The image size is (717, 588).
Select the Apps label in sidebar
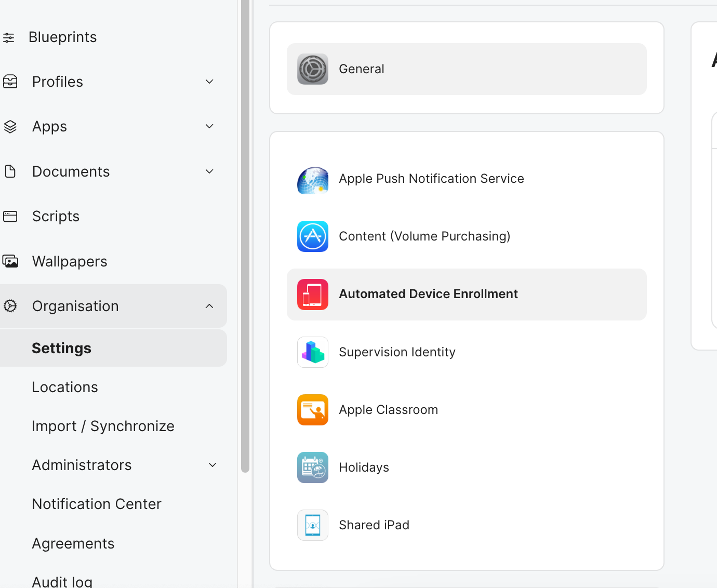point(49,127)
